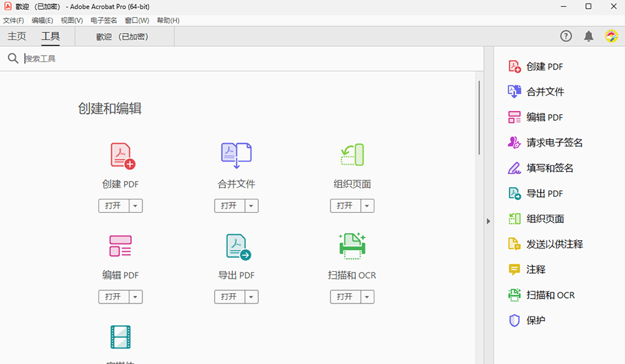Click the 创建 PDF icon in the right sidebar

(515, 67)
